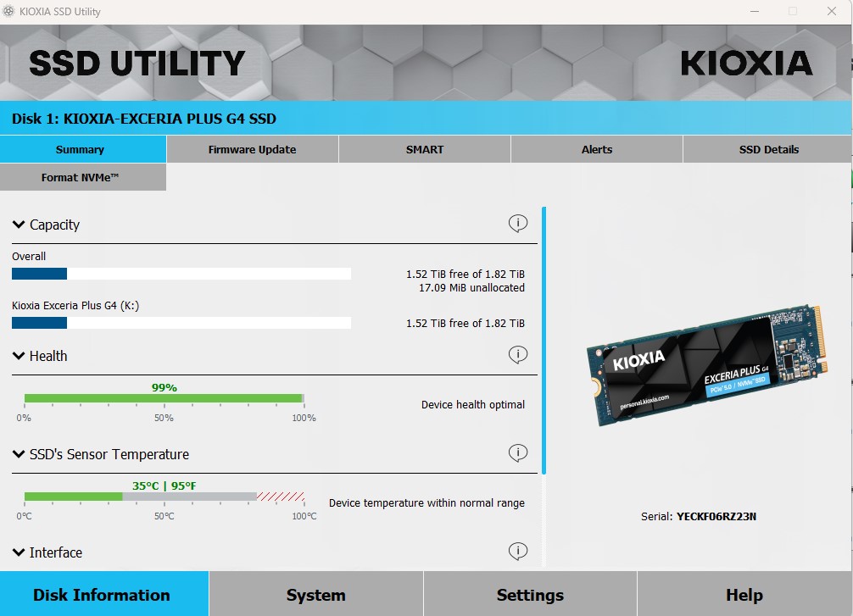Click the KIOXIA brand logo in header
Image resolution: width=853 pixels, height=616 pixels.
click(746, 64)
